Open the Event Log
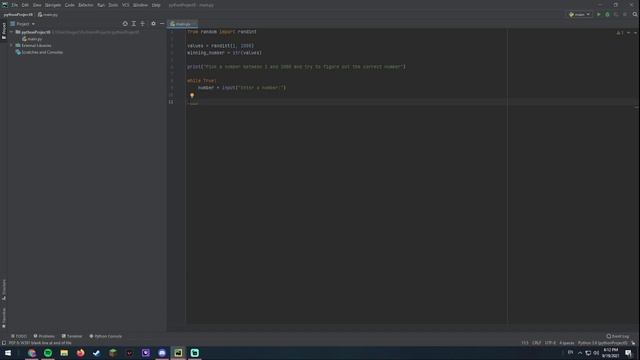Screen dimensions: 640x360 pos(618,336)
